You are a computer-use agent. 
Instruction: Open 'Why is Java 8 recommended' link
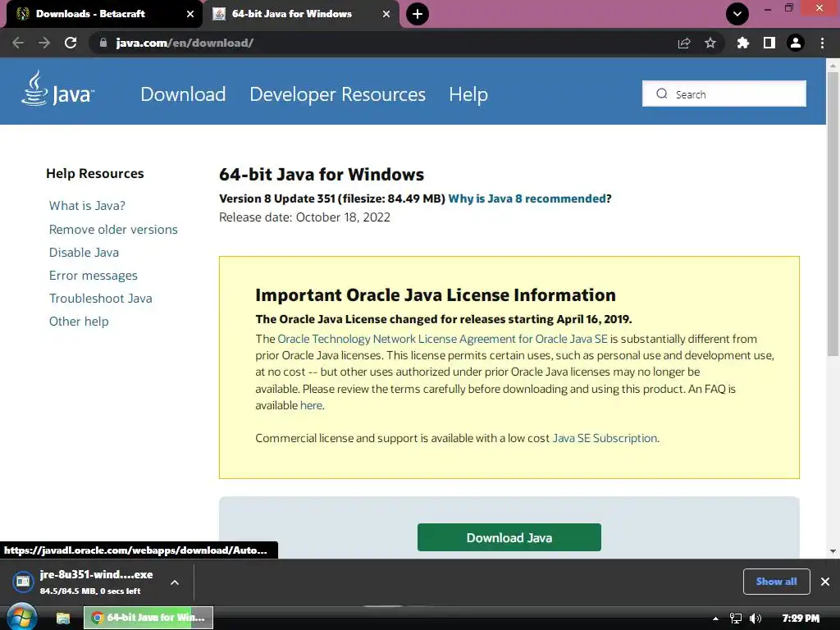527,199
